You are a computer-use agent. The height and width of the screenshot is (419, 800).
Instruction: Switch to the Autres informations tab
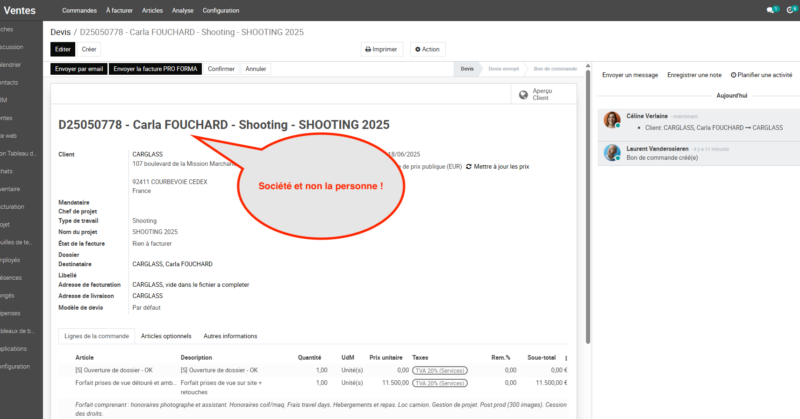pyautogui.click(x=230, y=335)
